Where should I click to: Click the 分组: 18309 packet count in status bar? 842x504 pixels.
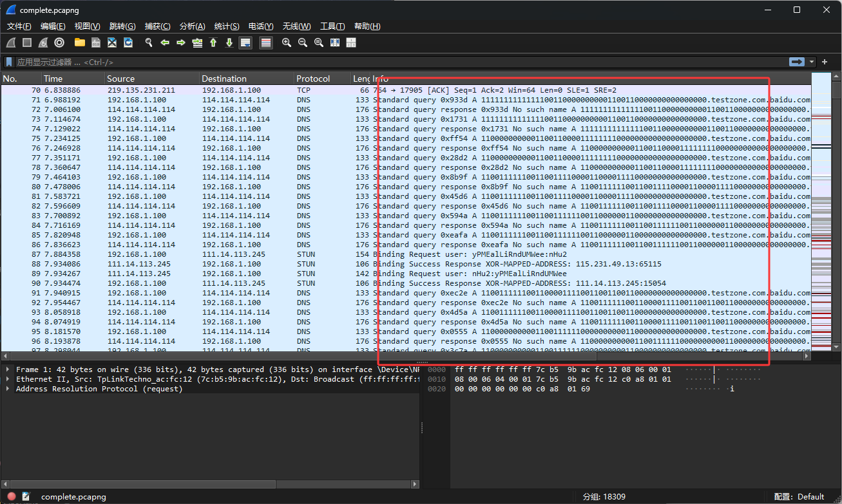pos(604,496)
